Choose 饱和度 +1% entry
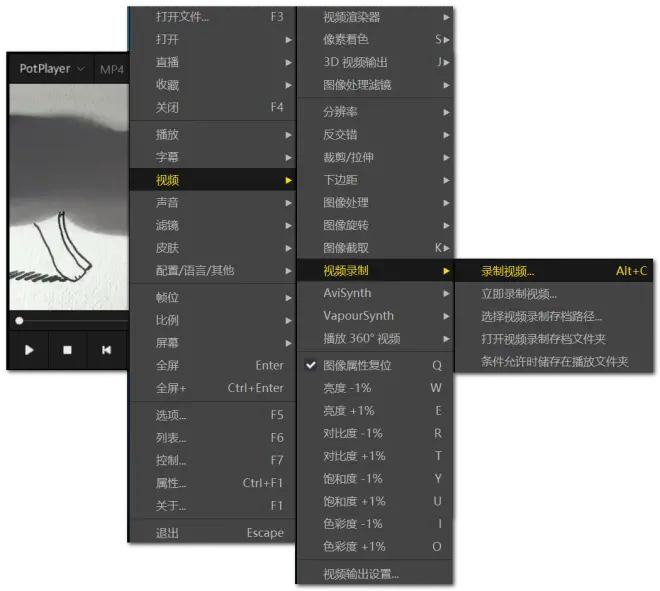 375,502
